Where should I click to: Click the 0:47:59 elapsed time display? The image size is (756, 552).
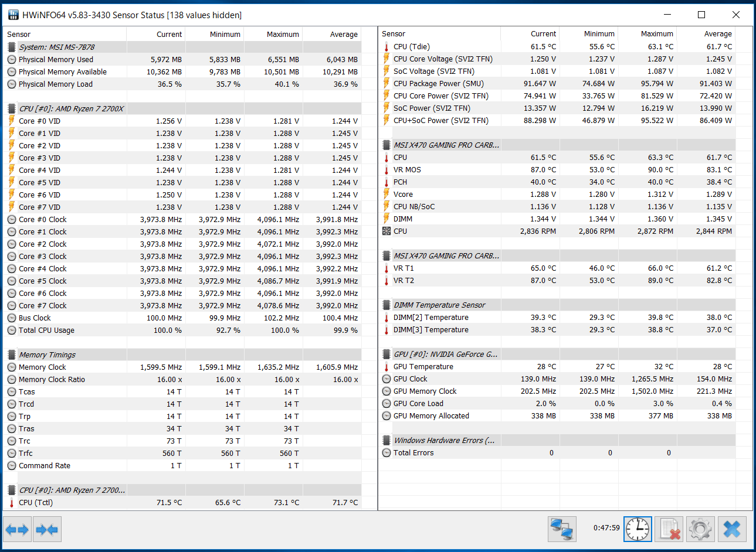[x=606, y=528]
